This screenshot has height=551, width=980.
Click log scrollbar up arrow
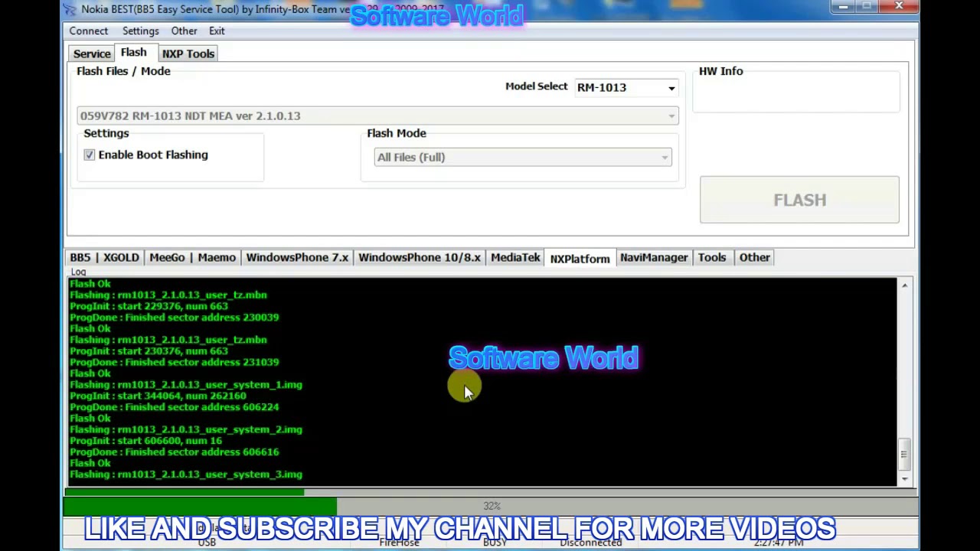point(904,285)
